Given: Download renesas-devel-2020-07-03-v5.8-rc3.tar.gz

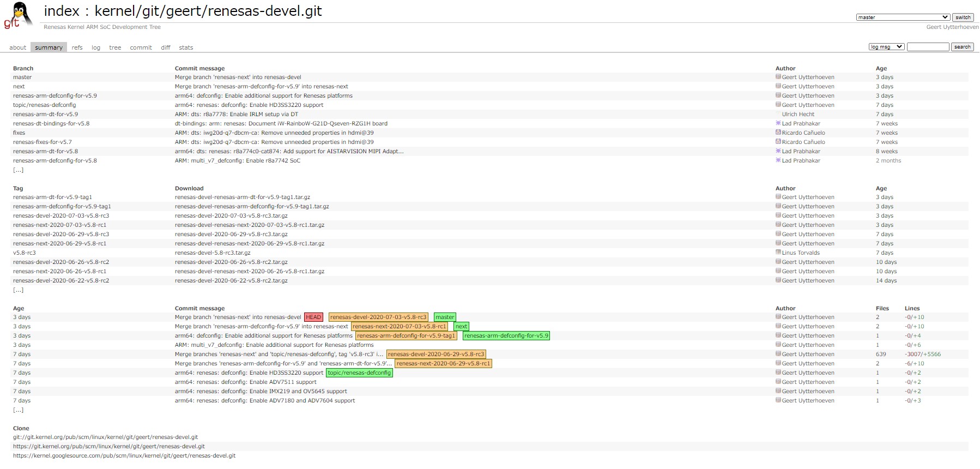Looking at the screenshot, I should [x=231, y=216].
